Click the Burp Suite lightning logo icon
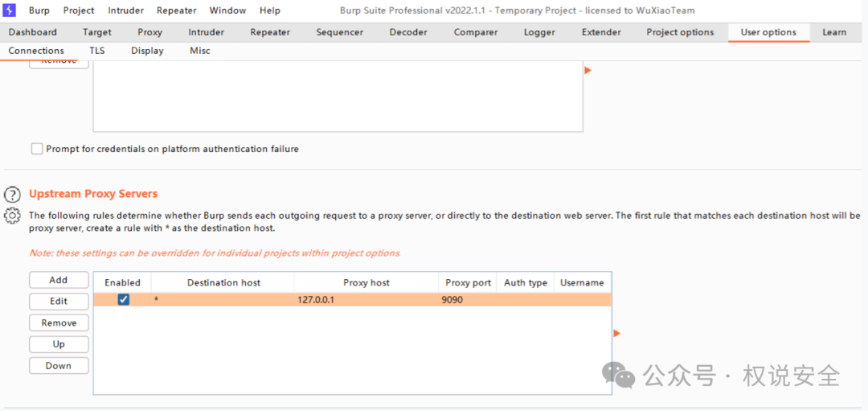Screen dimensions: 868x411 pos(10,10)
